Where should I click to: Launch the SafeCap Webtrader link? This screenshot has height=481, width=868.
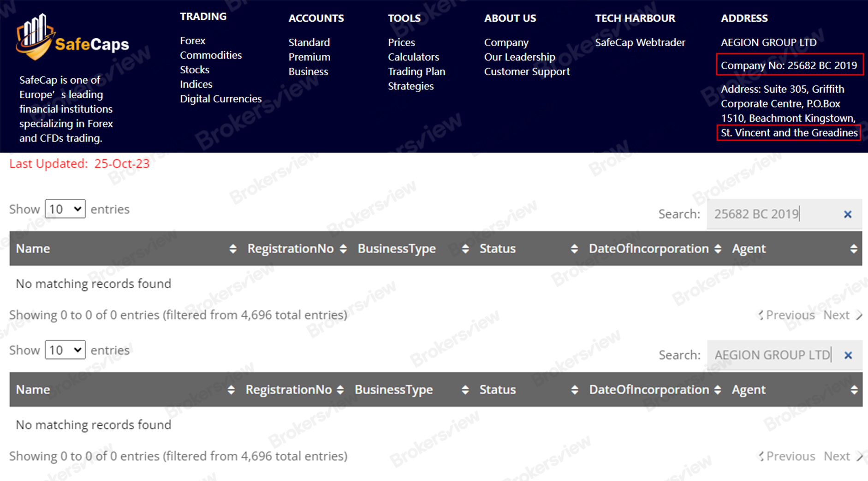(640, 42)
